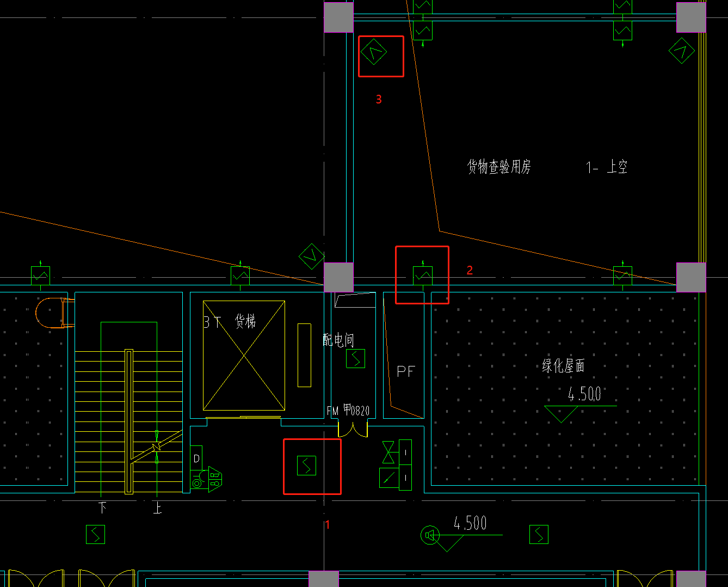Pick the diamond symbol left of the middle column
This screenshot has height=587, width=728.
tap(312, 256)
